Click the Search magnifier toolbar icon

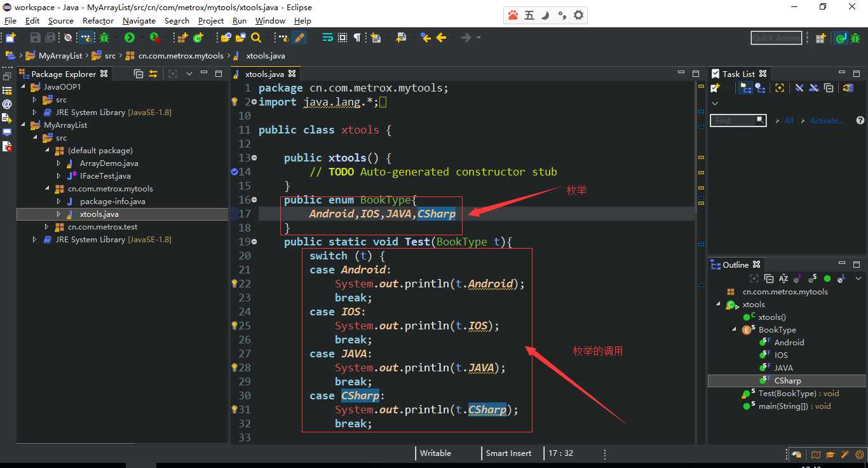tap(256, 38)
